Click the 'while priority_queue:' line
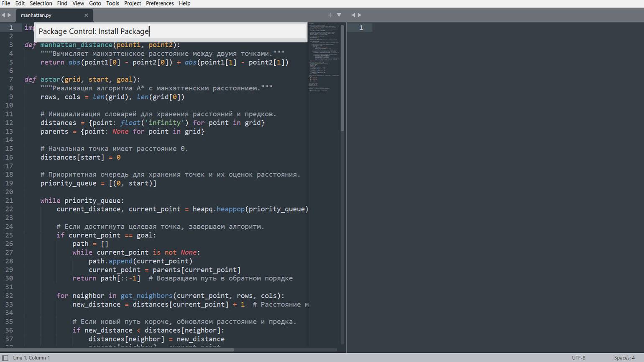 (82, 201)
